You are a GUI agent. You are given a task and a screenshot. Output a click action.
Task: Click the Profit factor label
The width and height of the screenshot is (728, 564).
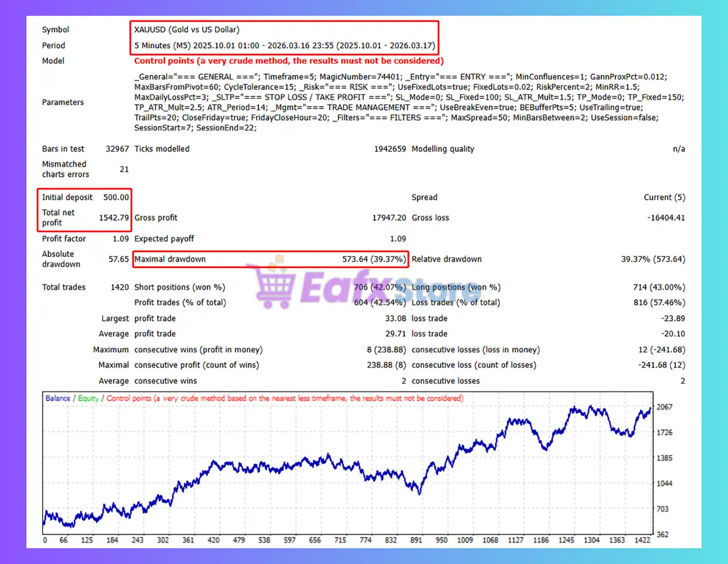pyautogui.click(x=64, y=239)
